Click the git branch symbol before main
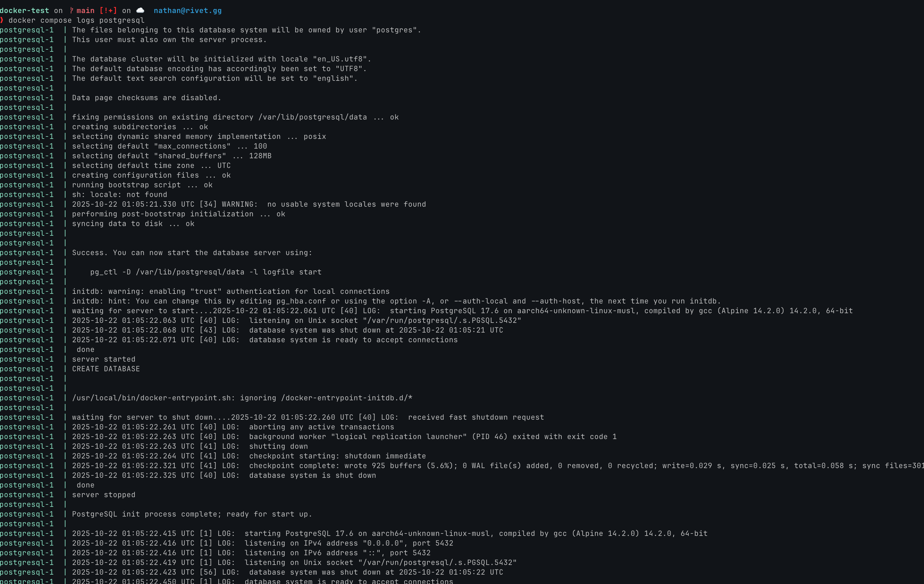The height and width of the screenshot is (584, 924). 71,10
